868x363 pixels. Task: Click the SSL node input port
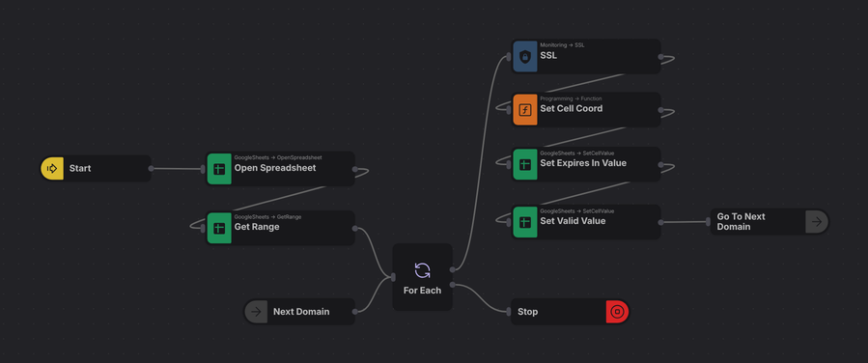(x=509, y=56)
